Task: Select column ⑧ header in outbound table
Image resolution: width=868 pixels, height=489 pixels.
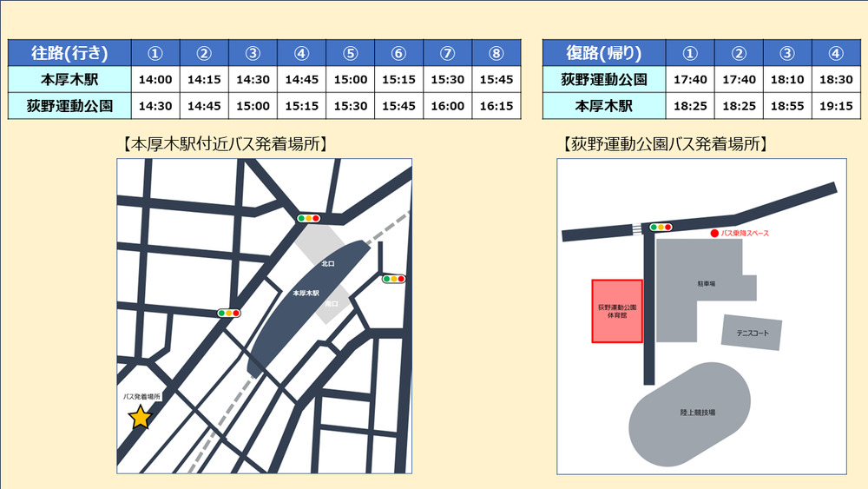Action: coord(496,53)
